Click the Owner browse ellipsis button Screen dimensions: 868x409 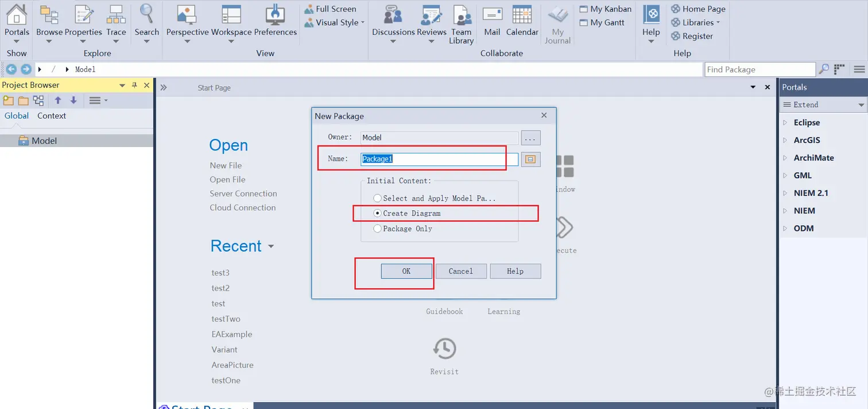(531, 138)
